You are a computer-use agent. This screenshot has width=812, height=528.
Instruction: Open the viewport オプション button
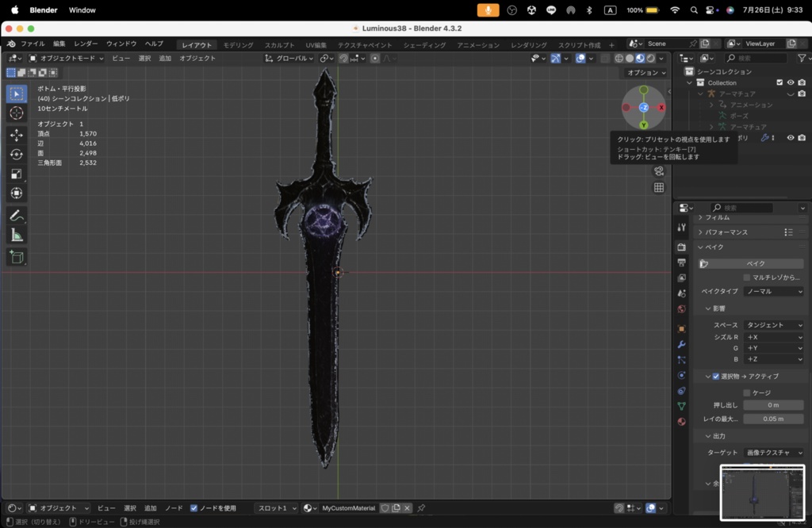pos(644,72)
